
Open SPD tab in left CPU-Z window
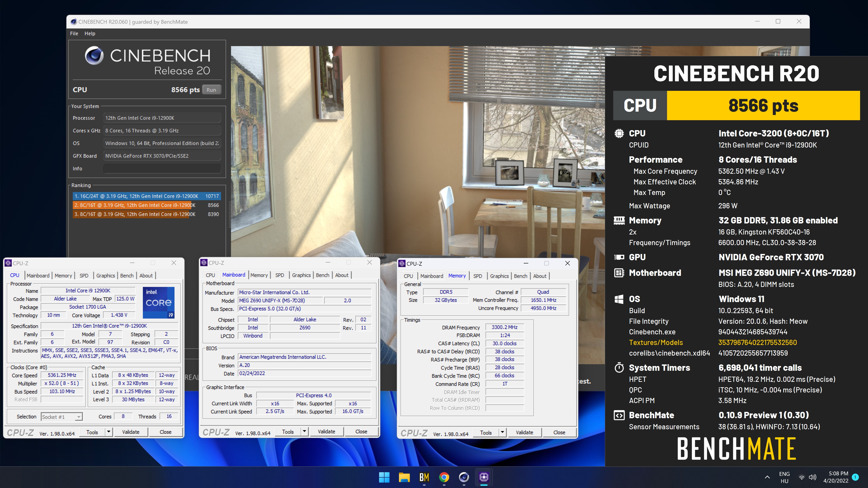tap(84, 275)
